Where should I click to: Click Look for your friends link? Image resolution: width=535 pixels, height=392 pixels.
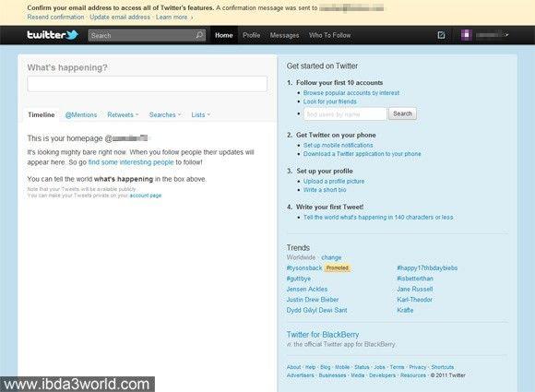[330, 101]
